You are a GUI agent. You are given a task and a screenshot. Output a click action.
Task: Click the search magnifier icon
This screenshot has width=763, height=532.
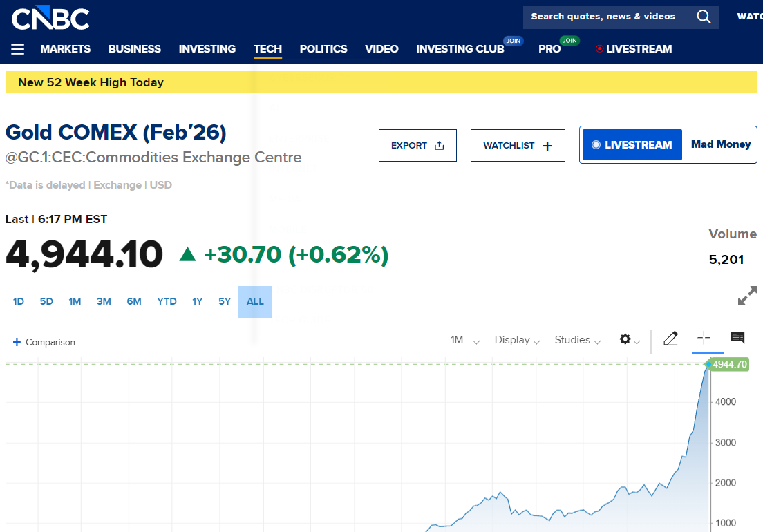point(703,17)
